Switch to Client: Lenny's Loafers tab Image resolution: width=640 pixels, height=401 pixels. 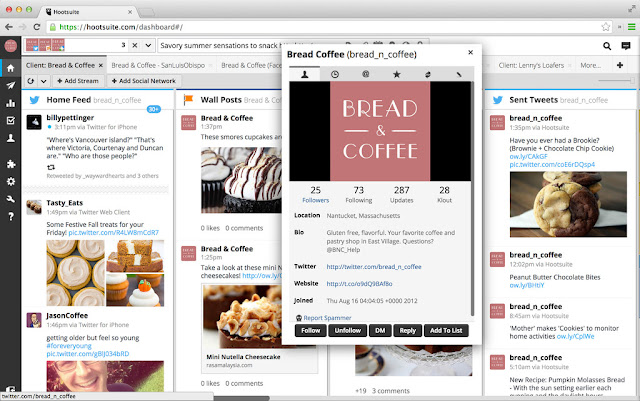click(x=531, y=65)
